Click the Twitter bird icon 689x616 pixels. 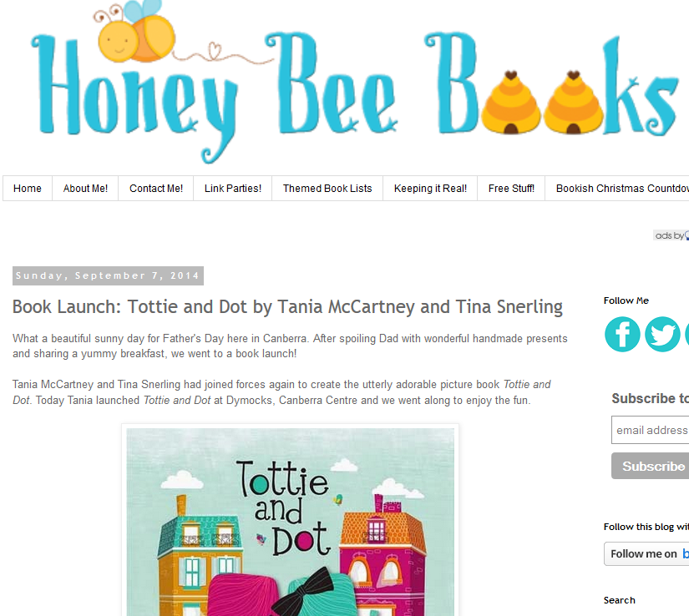pyautogui.click(x=662, y=335)
